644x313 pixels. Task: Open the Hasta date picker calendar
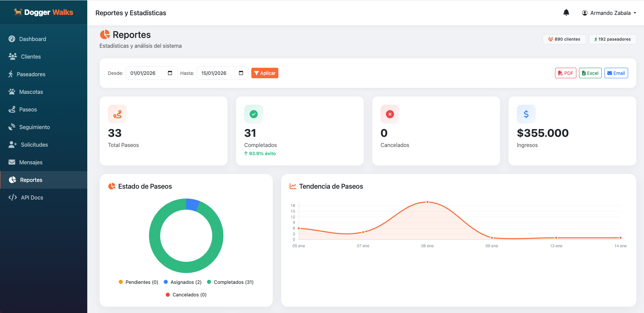pos(240,73)
